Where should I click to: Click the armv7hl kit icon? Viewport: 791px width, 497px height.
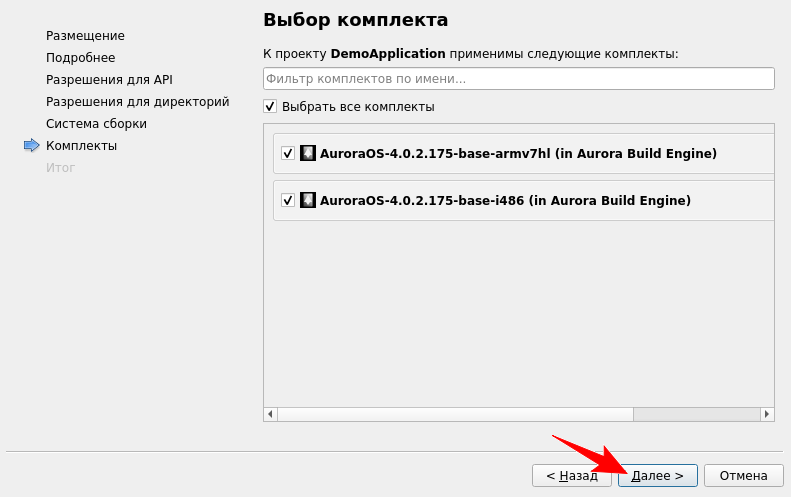[x=308, y=153]
